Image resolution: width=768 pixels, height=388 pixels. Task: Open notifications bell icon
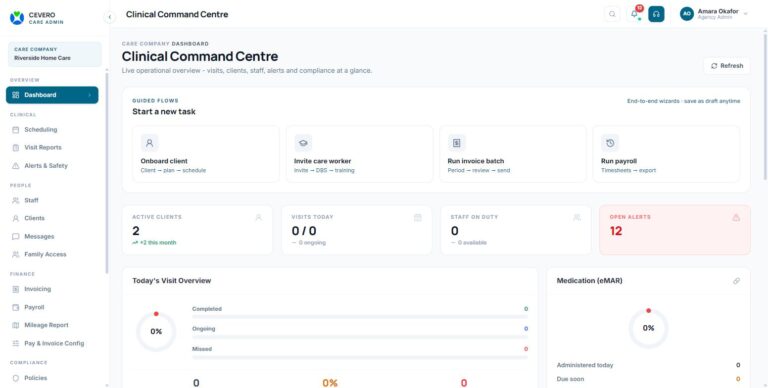[635, 14]
